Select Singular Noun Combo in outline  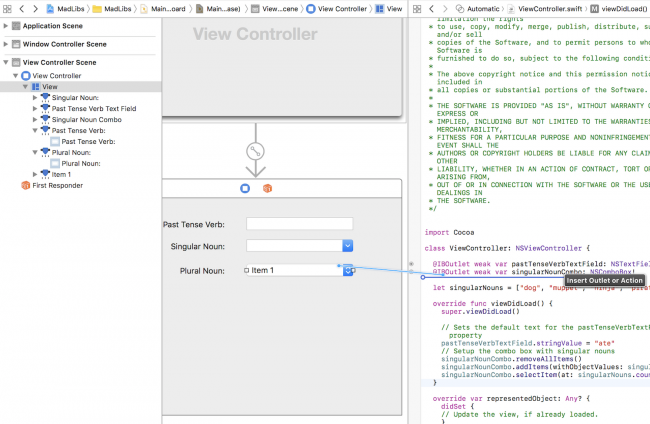tap(85, 119)
